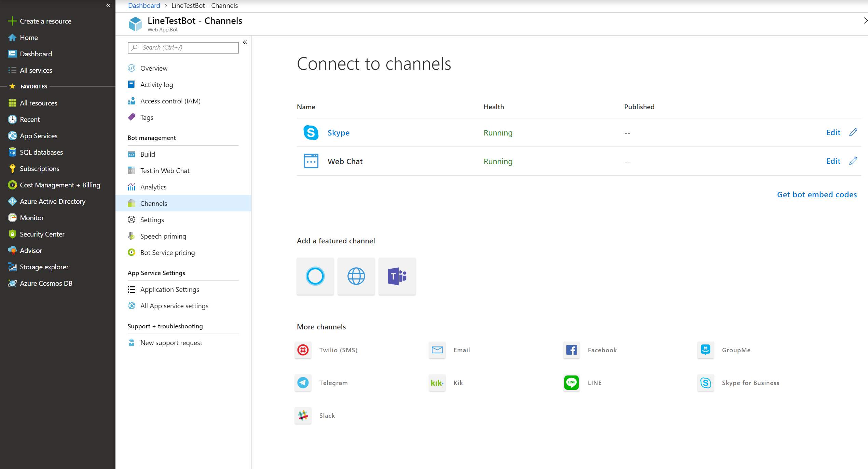Click the Slack channel icon
The width and height of the screenshot is (868, 469).
click(303, 415)
